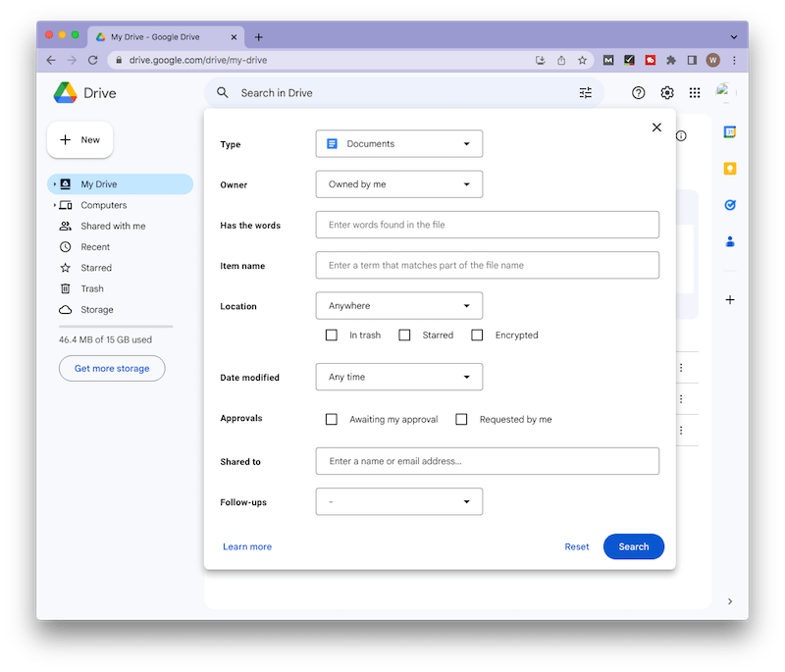The width and height of the screenshot is (785, 672).
Task: Open Google Tasks in side panel
Action: tap(730, 205)
